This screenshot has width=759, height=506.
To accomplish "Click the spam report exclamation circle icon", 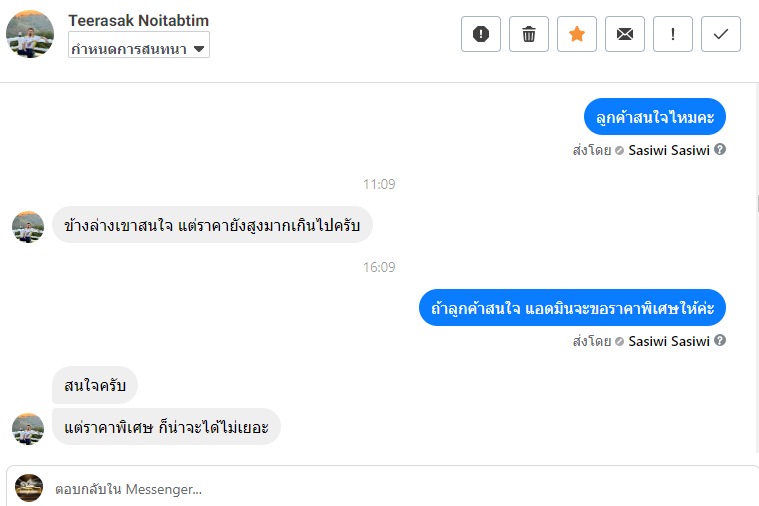I will (480, 34).
